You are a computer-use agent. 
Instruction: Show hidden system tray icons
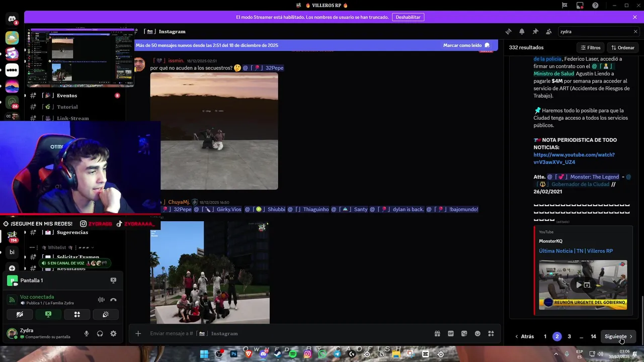point(557,354)
